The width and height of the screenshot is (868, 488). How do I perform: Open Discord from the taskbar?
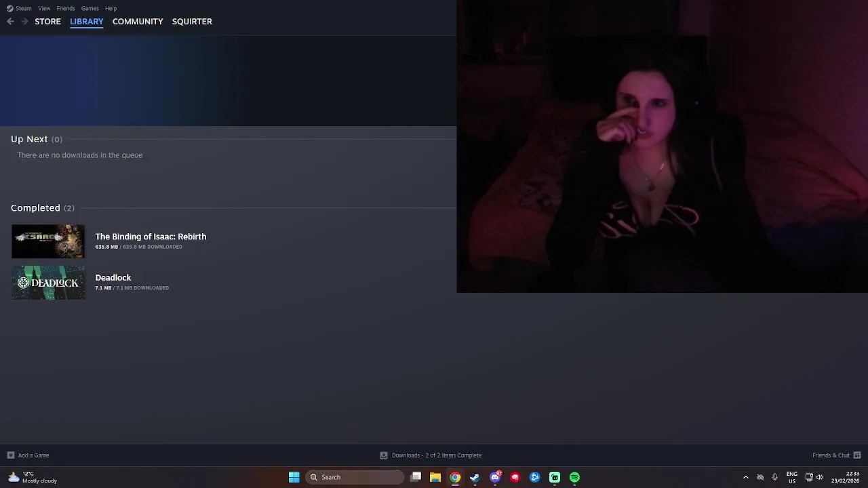click(495, 477)
